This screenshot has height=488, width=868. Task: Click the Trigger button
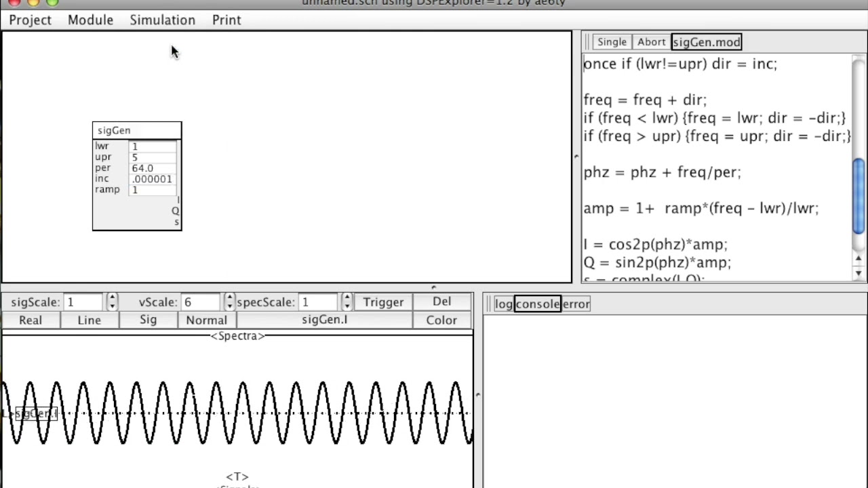tap(383, 302)
